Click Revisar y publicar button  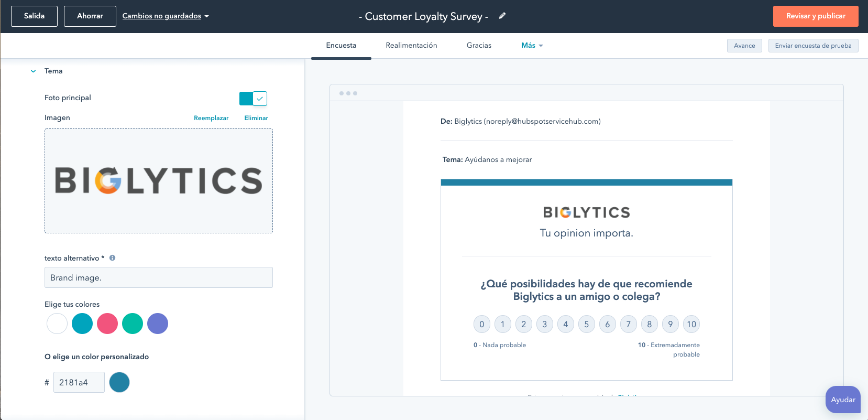tap(816, 16)
